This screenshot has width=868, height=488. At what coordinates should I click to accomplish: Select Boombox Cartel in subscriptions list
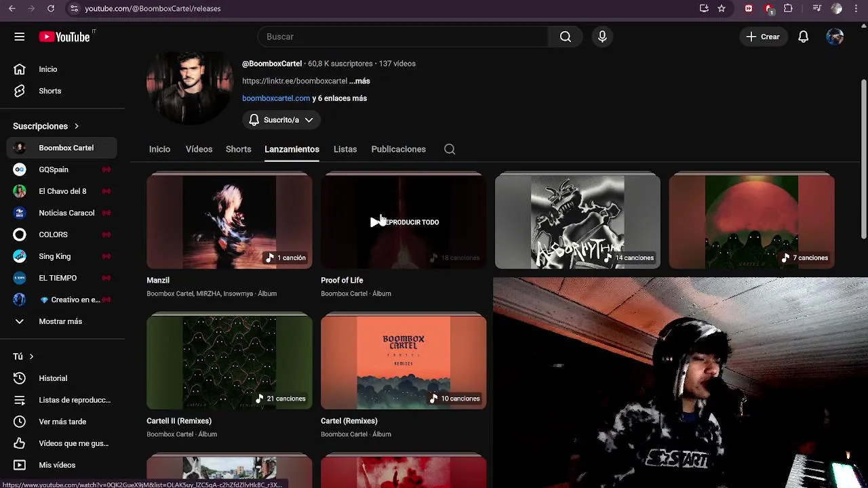pyautogui.click(x=62, y=148)
